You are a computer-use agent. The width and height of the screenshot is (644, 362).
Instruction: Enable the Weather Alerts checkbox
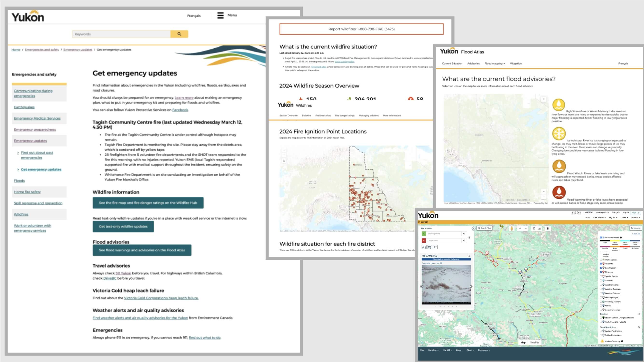click(601, 285)
